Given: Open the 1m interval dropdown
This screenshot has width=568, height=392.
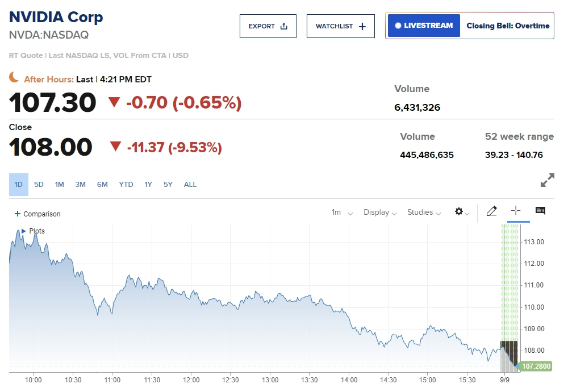Looking at the screenshot, I should [x=342, y=212].
